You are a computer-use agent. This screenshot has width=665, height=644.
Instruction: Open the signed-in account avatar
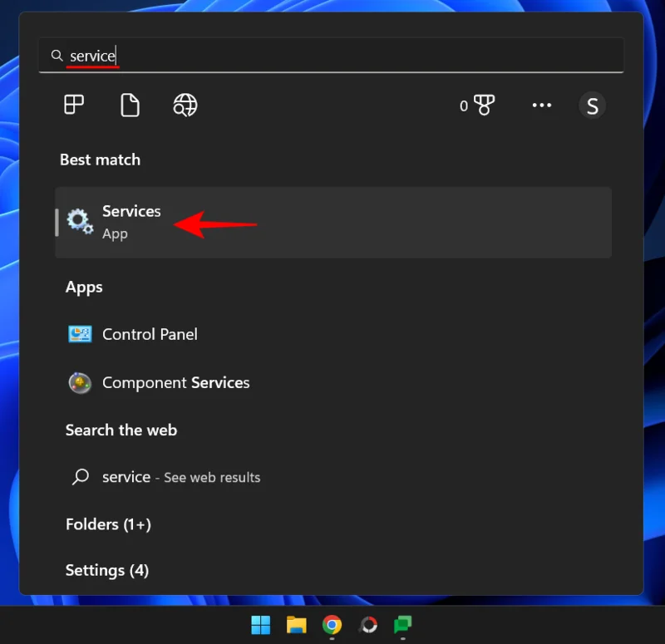(593, 105)
